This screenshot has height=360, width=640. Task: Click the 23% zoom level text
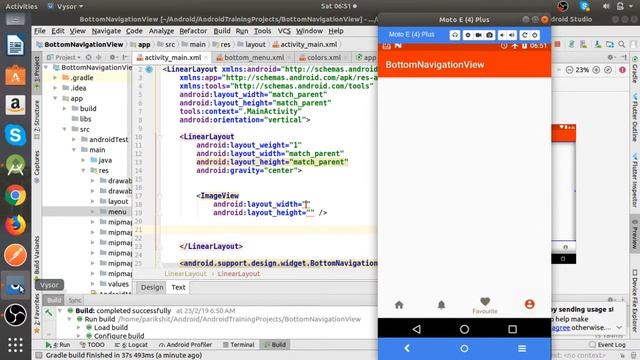click(x=582, y=70)
